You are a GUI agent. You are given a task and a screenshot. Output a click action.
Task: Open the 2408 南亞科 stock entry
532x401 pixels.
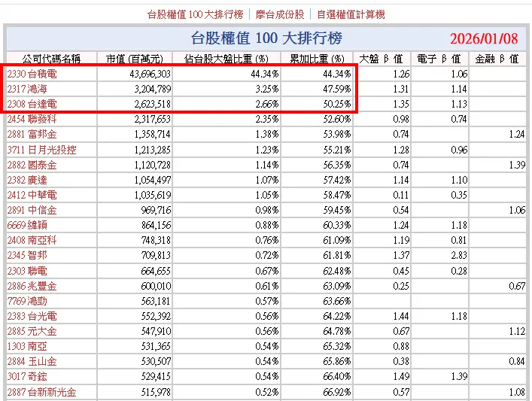point(32,240)
